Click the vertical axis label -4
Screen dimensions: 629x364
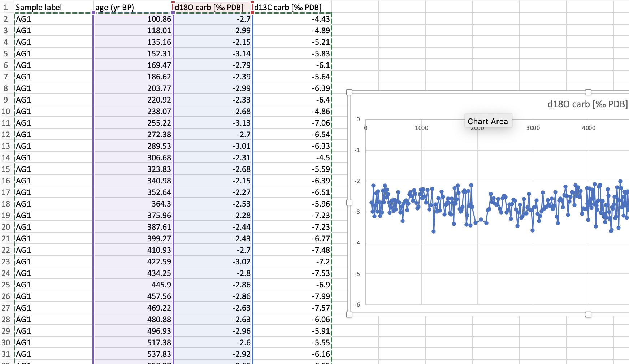pos(357,243)
